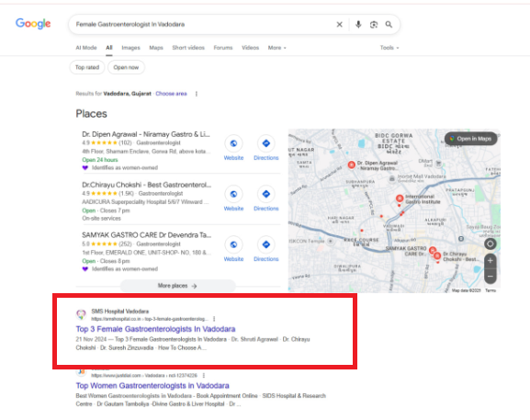This screenshot has height=420, width=530.
Task: Click the Google logo
Action: tap(33, 24)
